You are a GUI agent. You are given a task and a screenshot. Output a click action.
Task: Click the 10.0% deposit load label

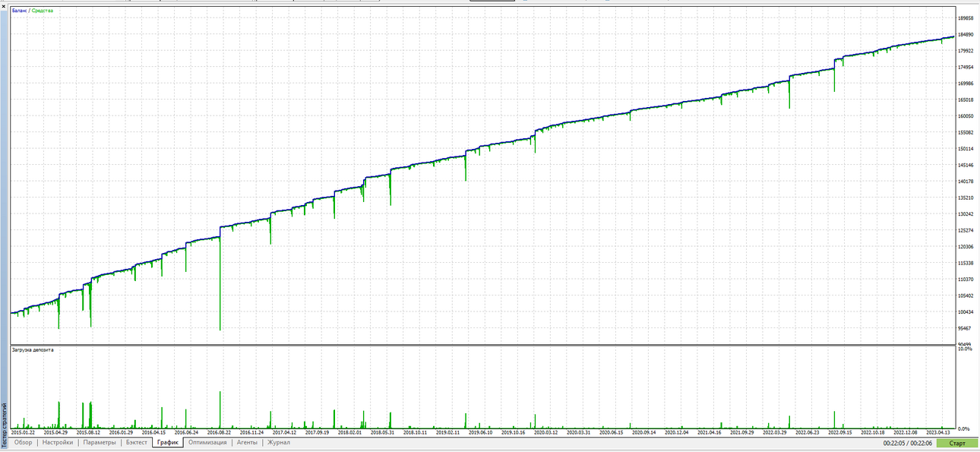[x=965, y=349]
